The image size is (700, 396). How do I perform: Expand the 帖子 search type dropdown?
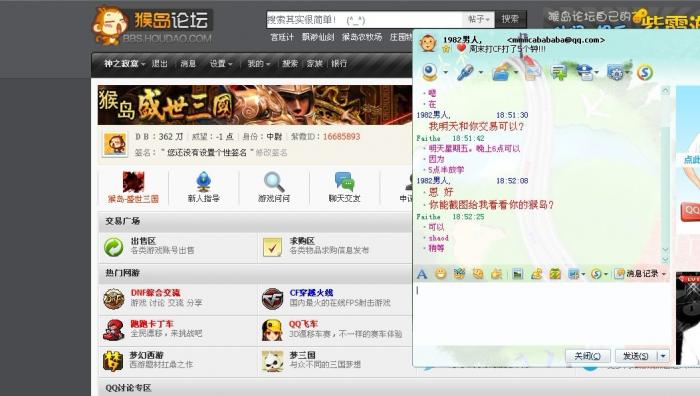(478, 19)
